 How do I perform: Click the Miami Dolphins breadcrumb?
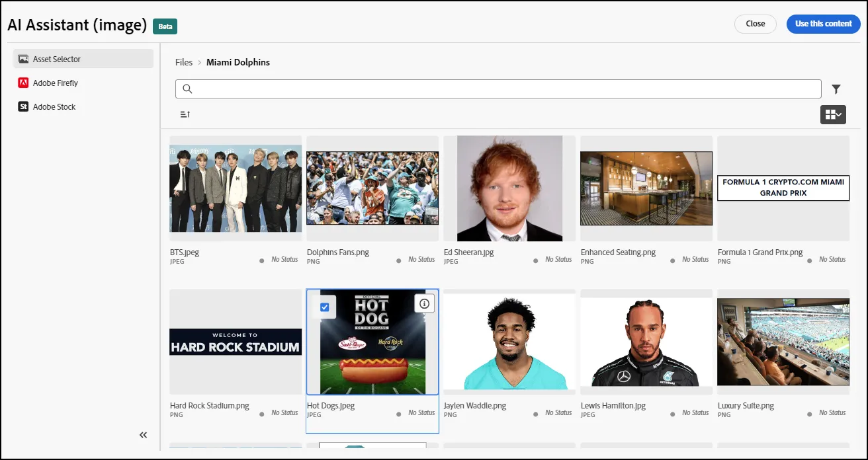coord(238,62)
